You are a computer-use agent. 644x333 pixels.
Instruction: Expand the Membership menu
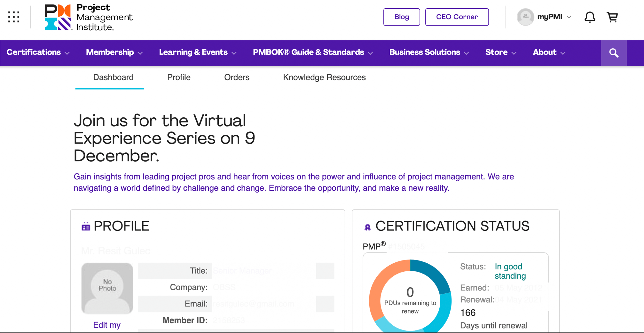[x=114, y=52]
